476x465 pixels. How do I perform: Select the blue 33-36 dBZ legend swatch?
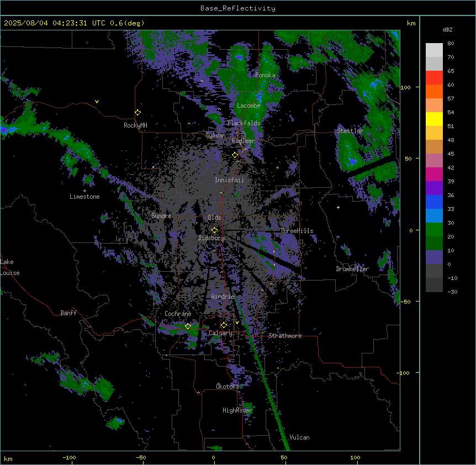pyautogui.click(x=434, y=202)
